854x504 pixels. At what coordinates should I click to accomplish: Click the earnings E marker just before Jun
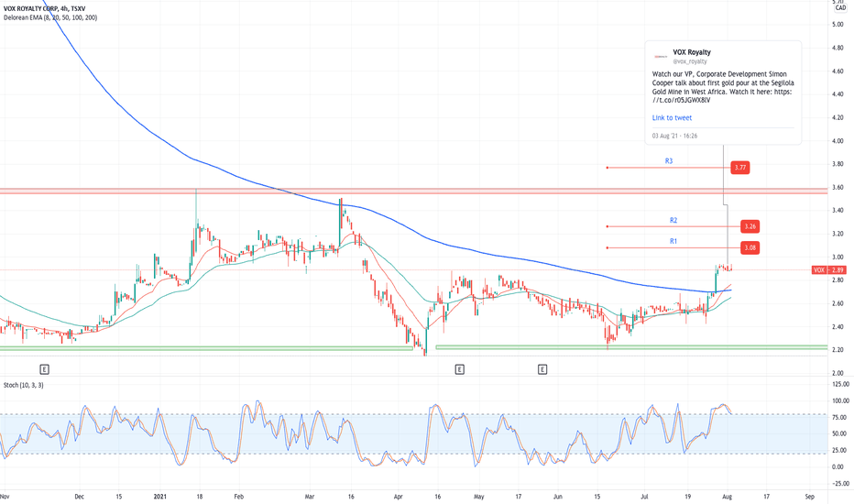(x=542, y=369)
